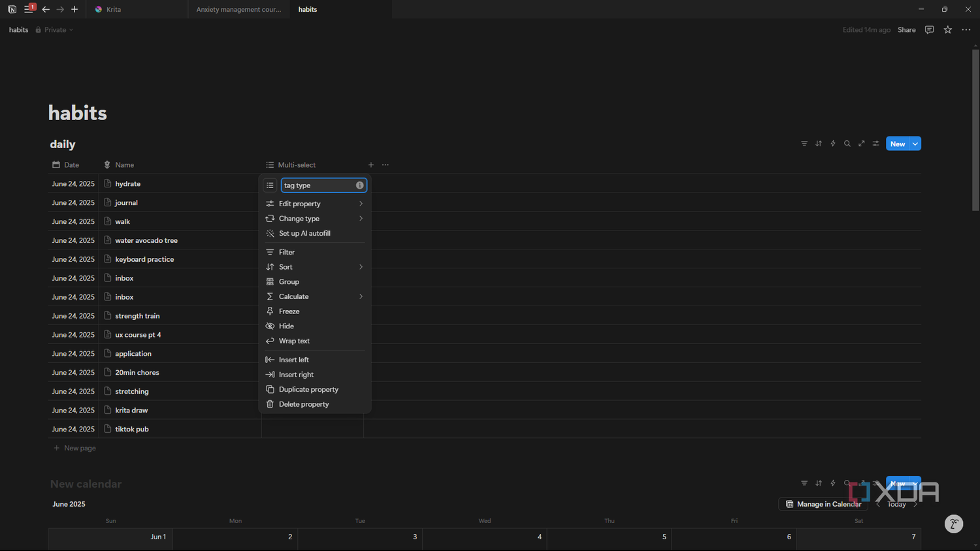Choose Delete property
The height and width of the screenshot is (551, 980).
[315, 404]
